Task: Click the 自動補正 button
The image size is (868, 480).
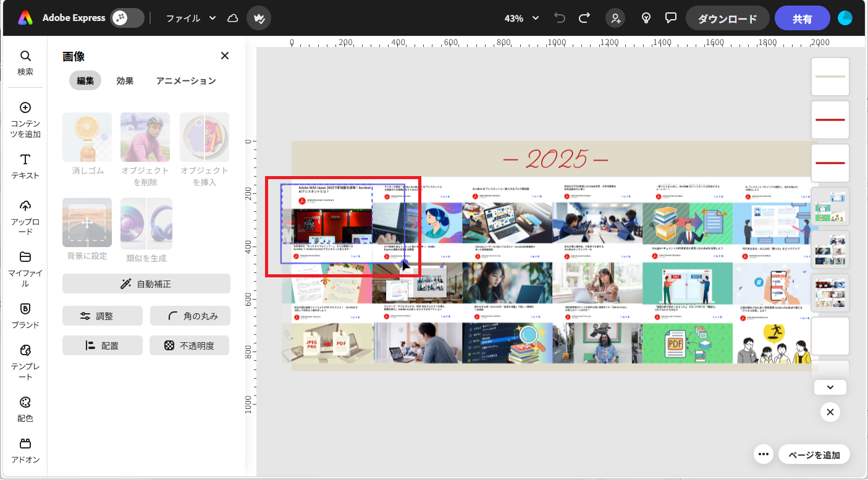Action: point(146,284)
